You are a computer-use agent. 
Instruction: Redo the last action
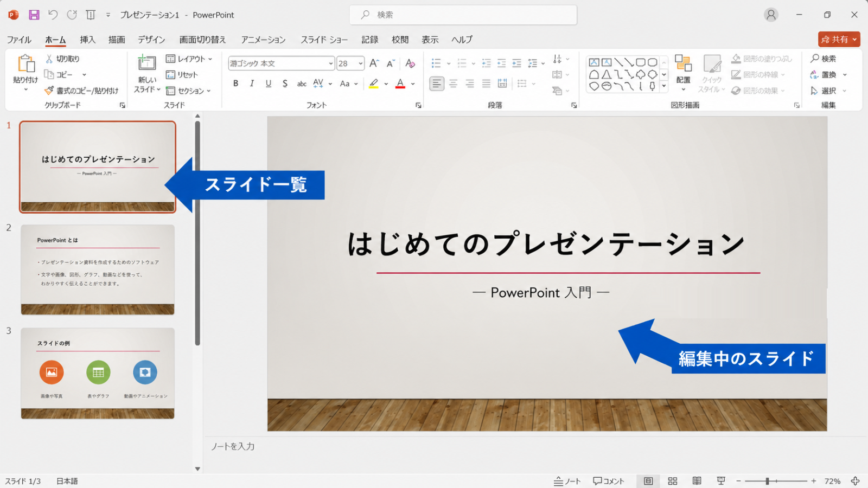tap(72, 15)
